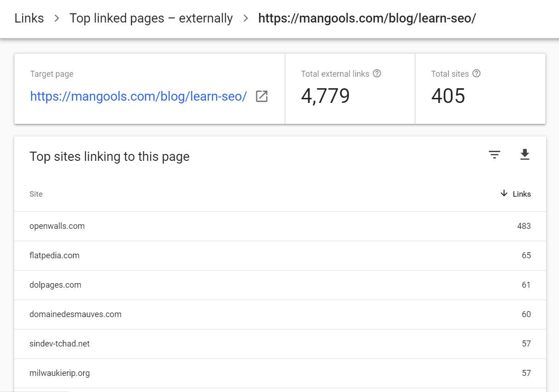Screen dimensions: 559x392
Task: Select the milwaukierip.org row
Action: (x=59, y=373)
